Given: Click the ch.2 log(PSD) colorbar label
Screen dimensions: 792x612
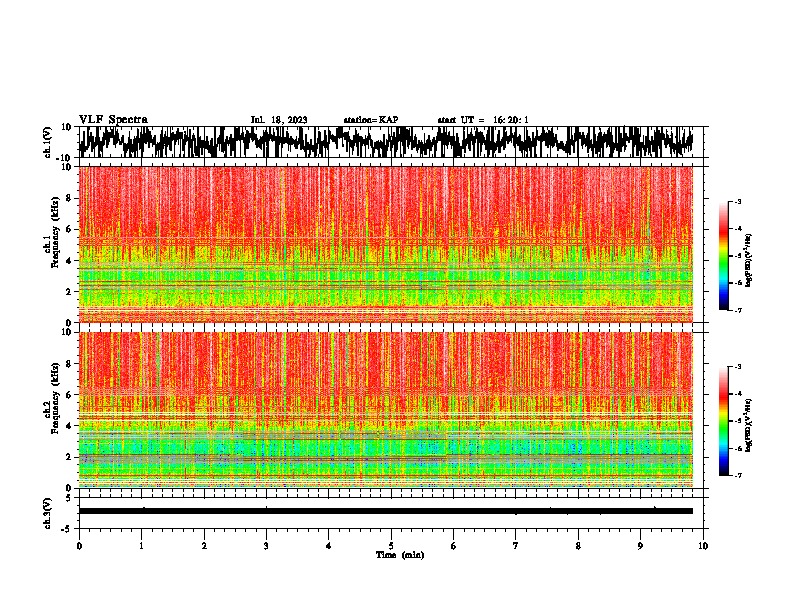Looking at the screenshot, I should [749, 425].
